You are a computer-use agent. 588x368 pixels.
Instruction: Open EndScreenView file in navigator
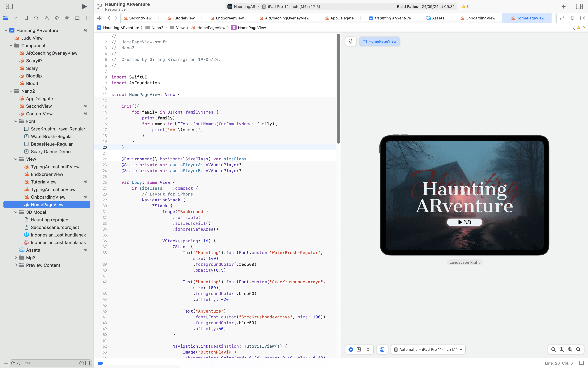47,174
